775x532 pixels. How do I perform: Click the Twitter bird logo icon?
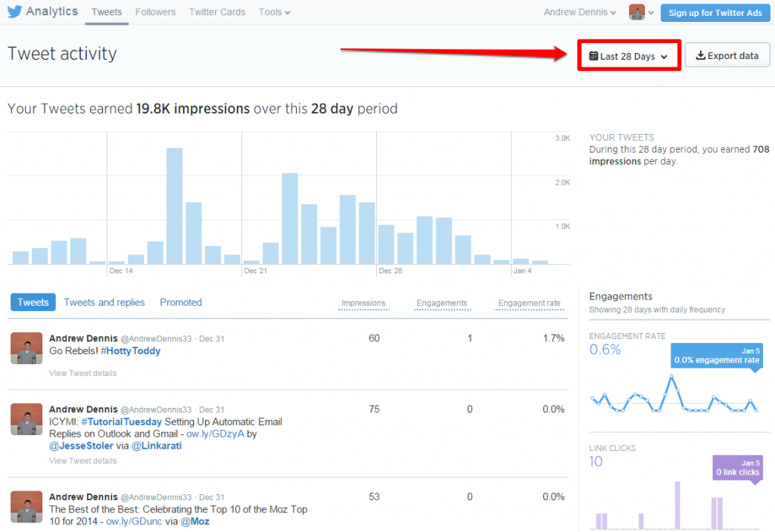pyautogui.click(x=14, y=11)
